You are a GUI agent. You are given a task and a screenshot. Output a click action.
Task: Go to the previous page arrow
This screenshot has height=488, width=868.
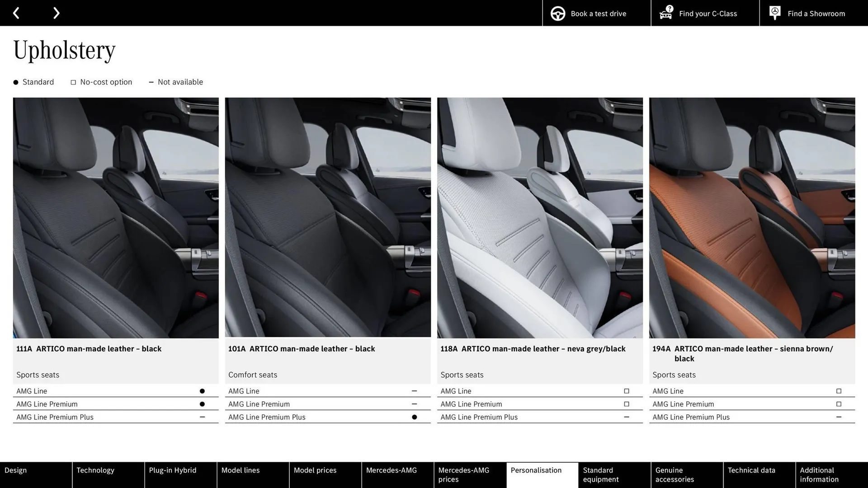pyautogui.click(x=17, y=13)
